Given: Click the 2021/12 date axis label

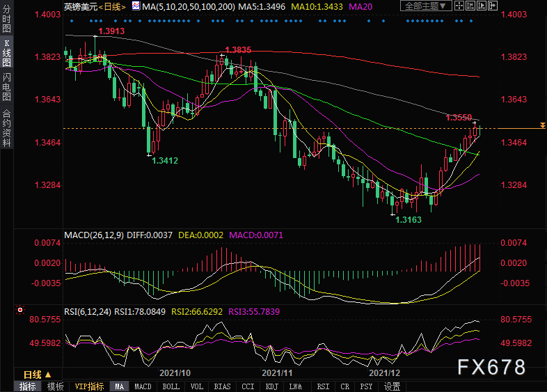Looking at the screenshot, I should click(384, 373).
